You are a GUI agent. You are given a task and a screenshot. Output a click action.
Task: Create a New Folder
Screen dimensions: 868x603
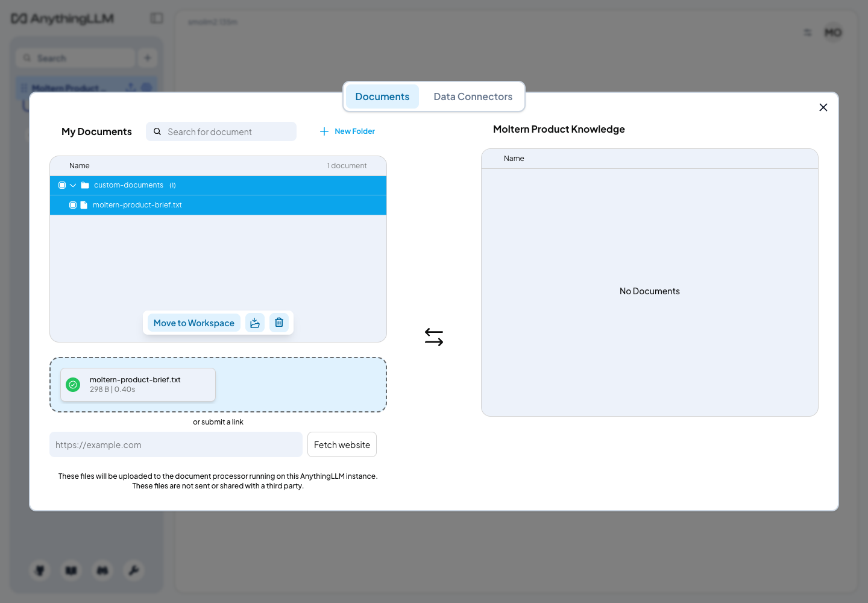coord(347,131)
